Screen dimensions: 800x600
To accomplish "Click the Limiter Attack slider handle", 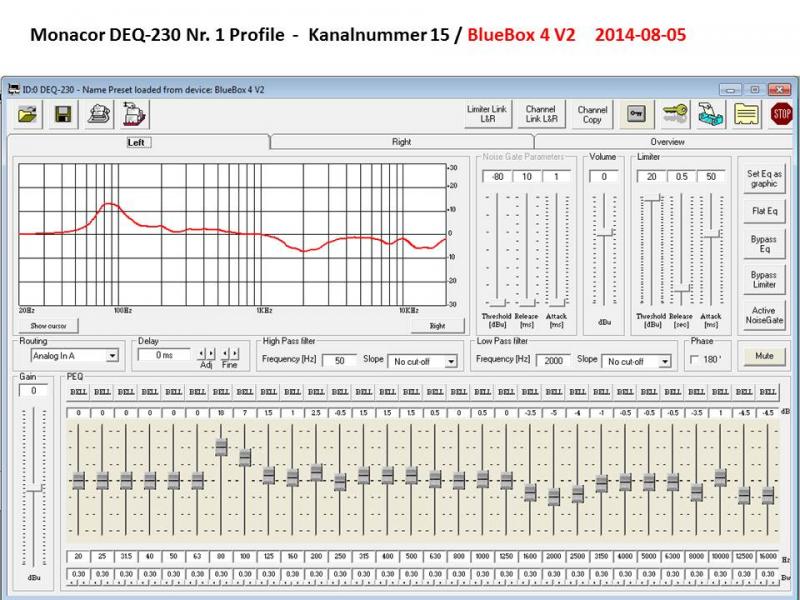I will (x=711, y=234).
